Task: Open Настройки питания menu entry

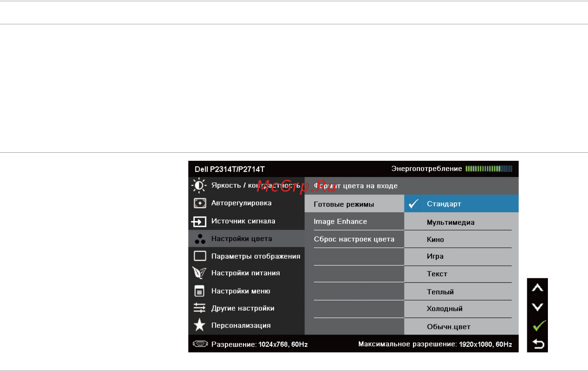Action: (x=246, y=273)
